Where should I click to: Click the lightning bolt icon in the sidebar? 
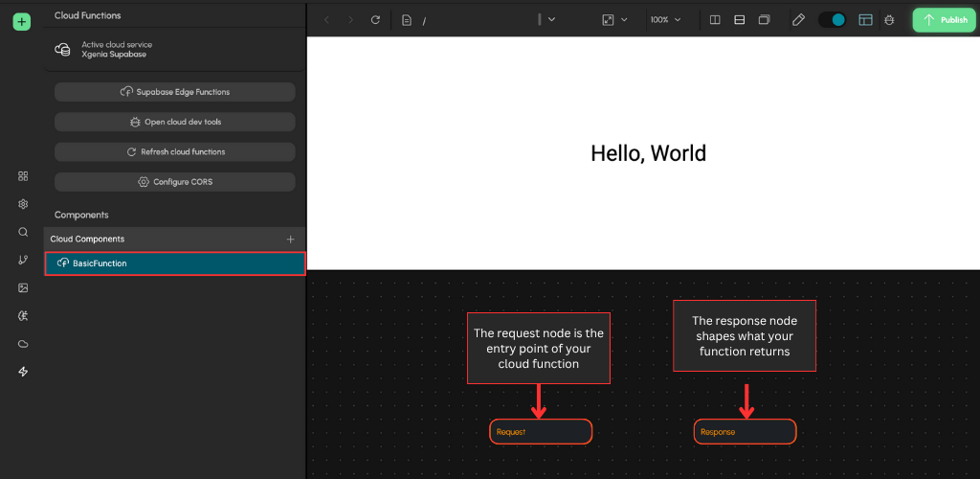coord(23,372)
